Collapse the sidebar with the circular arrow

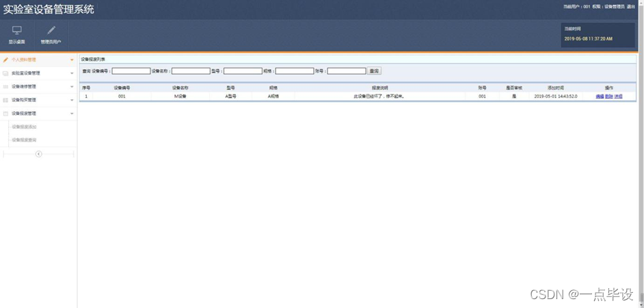click(38, 154)
